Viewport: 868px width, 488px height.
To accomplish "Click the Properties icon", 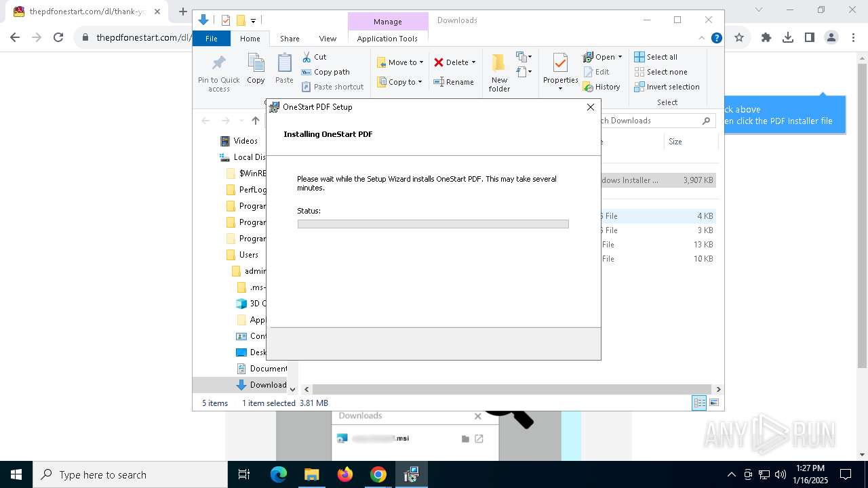I will [560, 64].
